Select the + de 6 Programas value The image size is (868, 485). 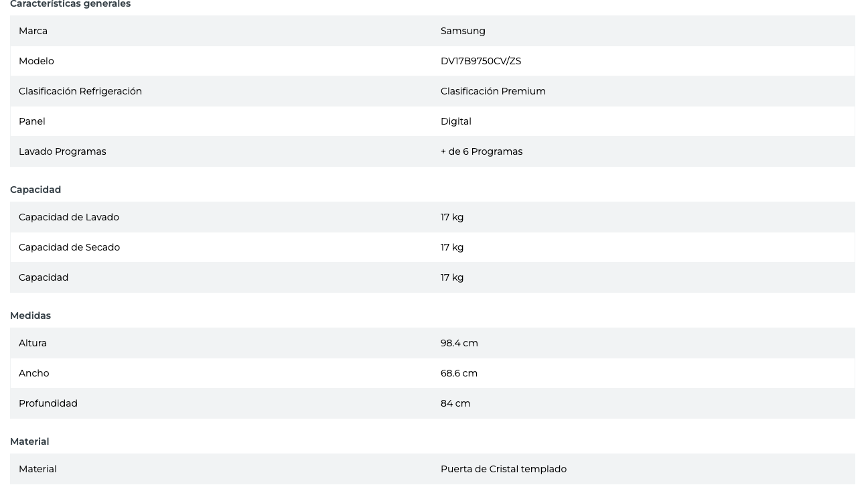[481, 151]
